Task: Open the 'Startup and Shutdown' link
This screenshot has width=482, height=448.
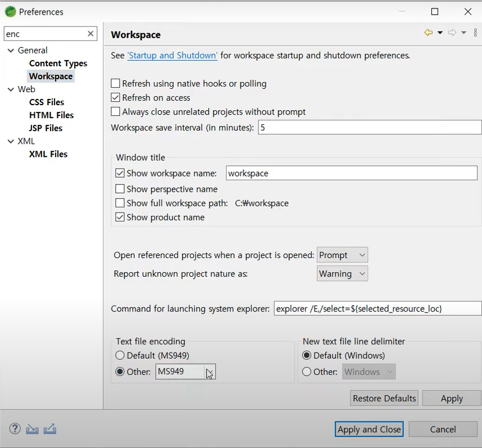Action: (172, 56)
